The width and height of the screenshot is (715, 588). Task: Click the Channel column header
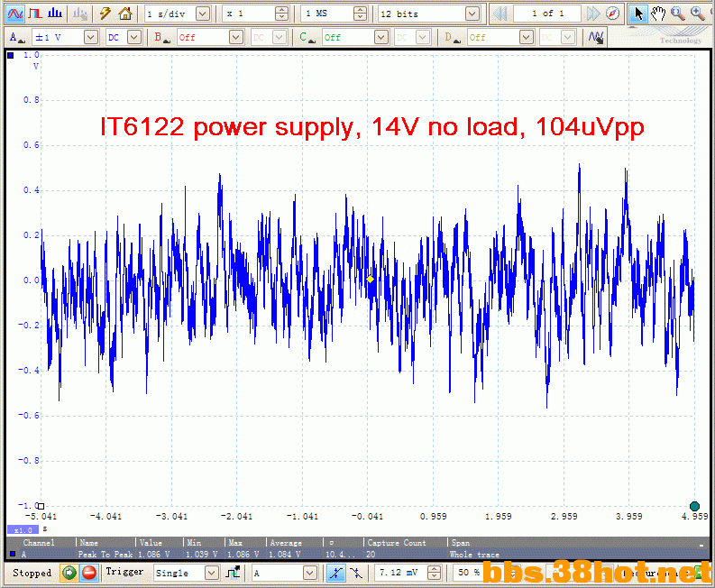[x=39, y=542]
